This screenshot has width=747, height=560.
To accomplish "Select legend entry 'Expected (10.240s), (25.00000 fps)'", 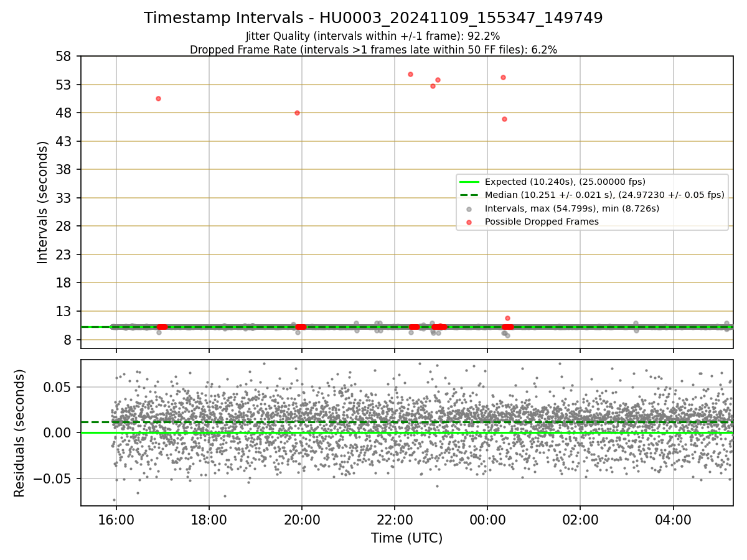I will (x=565, y=182).
